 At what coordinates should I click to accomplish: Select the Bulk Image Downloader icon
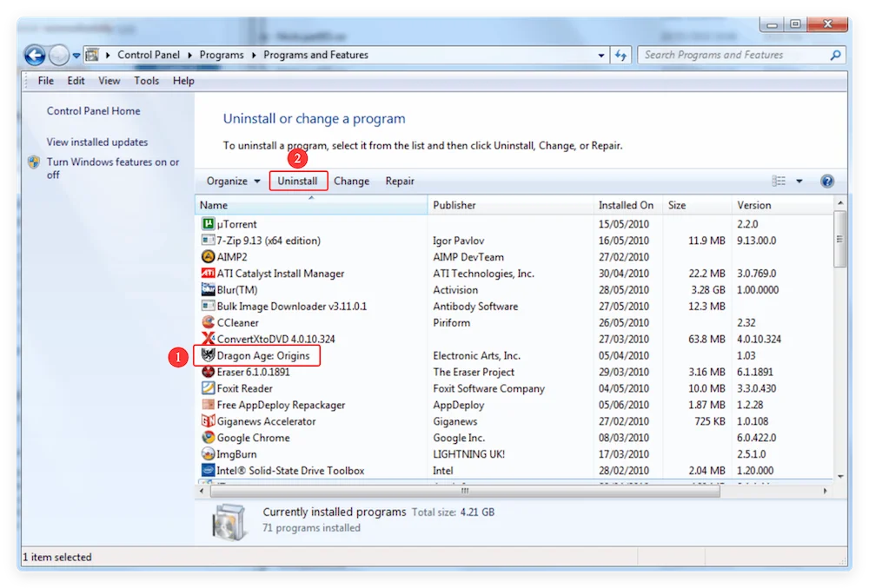208,306
